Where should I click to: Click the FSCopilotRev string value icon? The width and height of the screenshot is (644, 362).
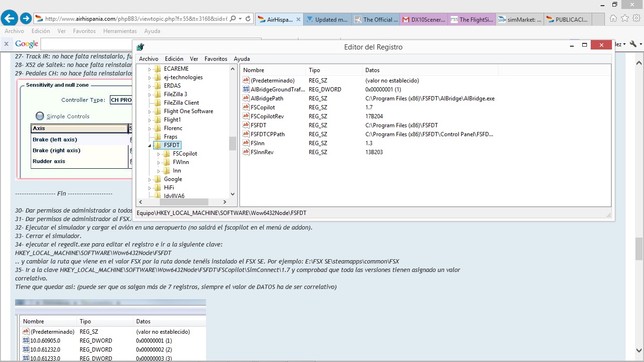click(x=246, y=116)
